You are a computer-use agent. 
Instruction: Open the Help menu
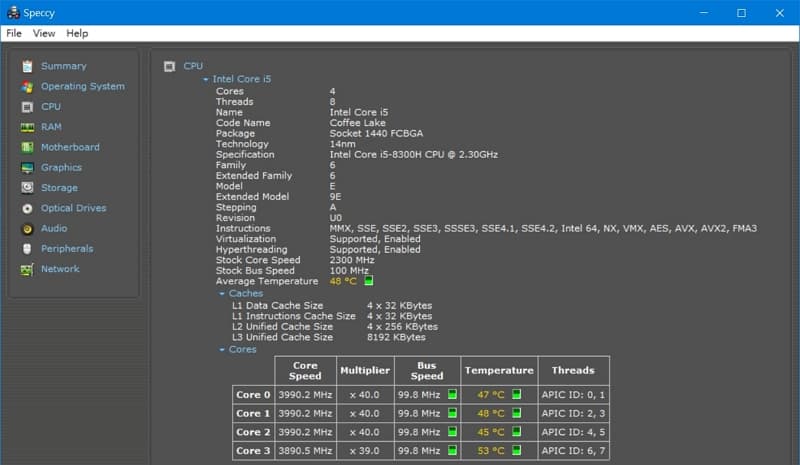77,33
